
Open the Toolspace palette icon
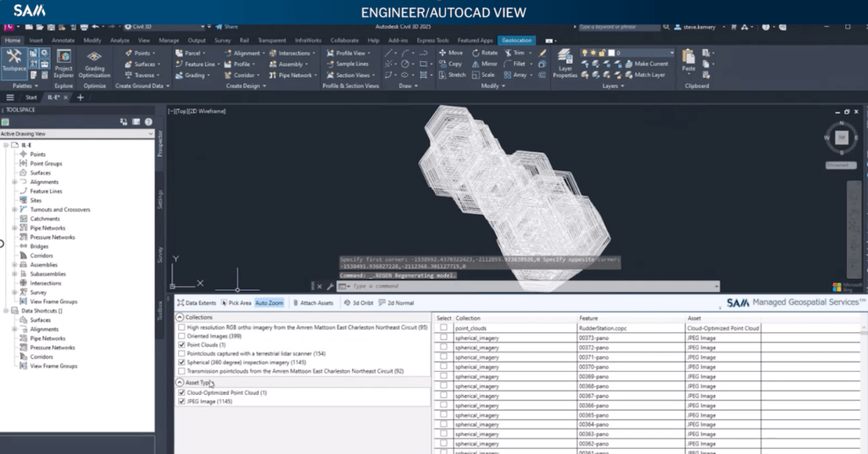click(14, 60)
